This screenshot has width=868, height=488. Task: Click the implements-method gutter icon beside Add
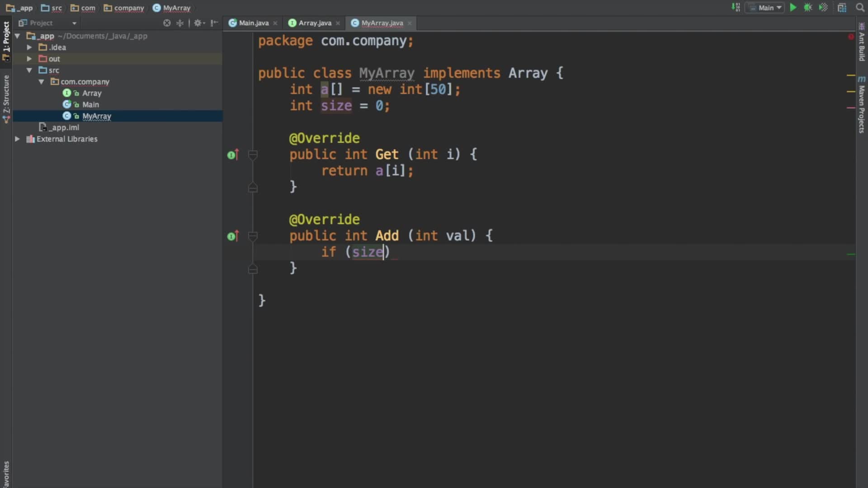click(x=233, y=236)
